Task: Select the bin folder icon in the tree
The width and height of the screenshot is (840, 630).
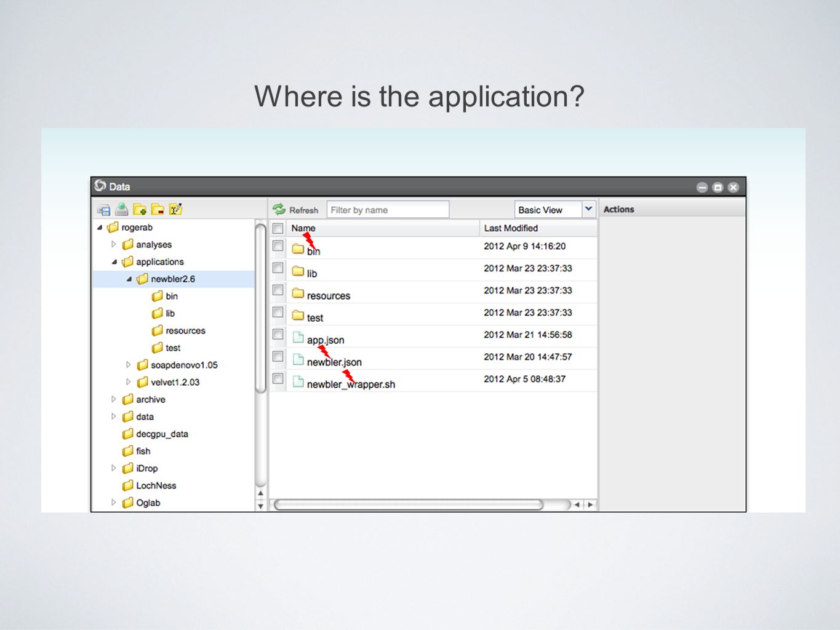Action: [157, 297]
